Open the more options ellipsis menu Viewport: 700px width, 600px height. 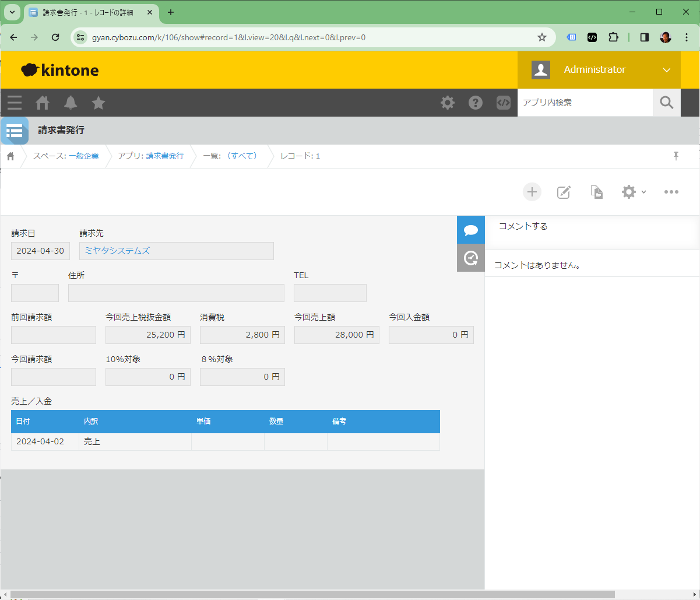(671, 192)
